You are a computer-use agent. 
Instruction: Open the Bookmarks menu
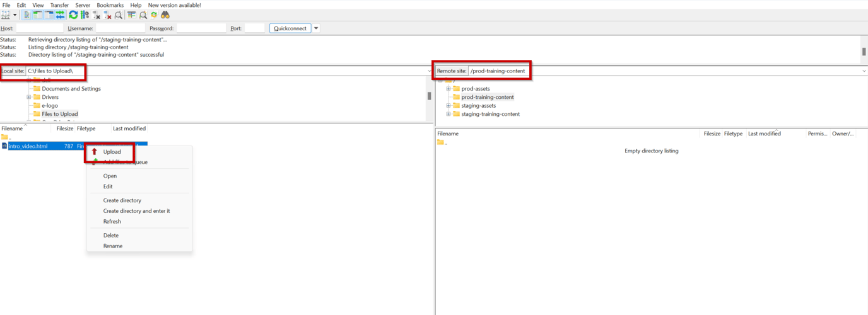click(110, 5)
